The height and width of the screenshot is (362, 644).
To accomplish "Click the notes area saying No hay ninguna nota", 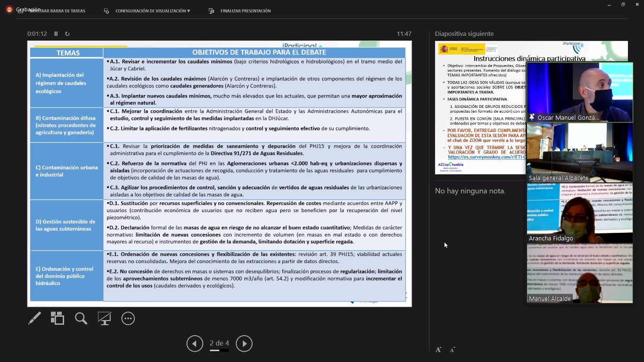I will point(470,191).
